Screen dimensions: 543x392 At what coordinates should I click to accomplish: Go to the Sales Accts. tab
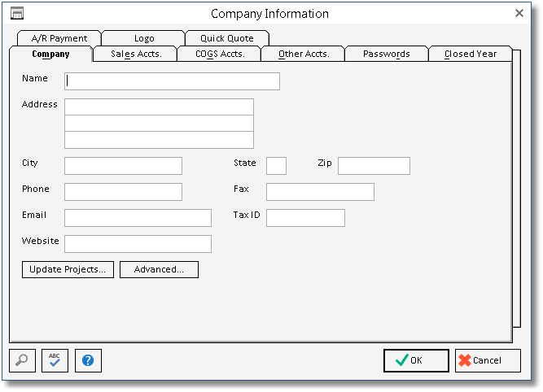click(x=136, y=54)
